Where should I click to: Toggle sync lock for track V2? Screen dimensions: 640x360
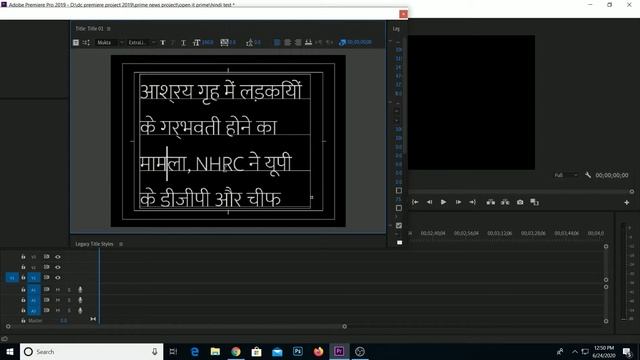(x=47, y=267)
